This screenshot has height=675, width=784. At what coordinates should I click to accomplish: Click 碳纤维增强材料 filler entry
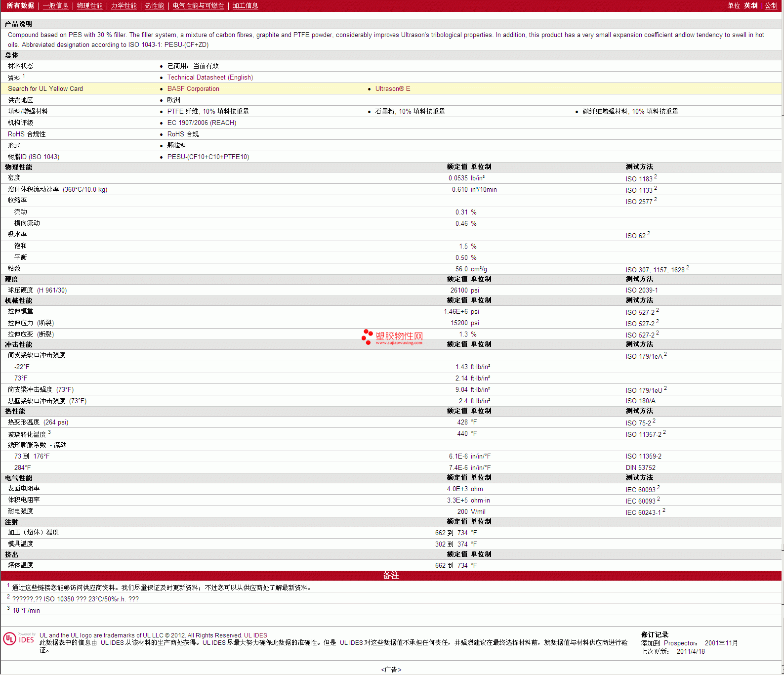click(630, 112)
